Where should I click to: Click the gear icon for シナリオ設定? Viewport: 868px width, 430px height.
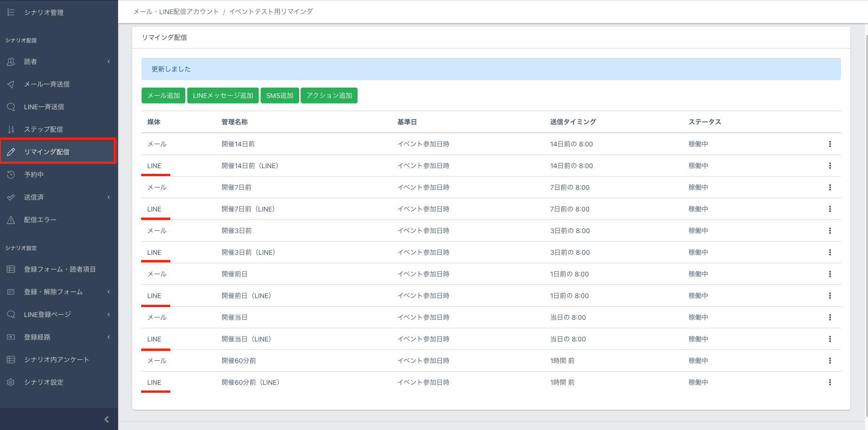tap(11, 382)
